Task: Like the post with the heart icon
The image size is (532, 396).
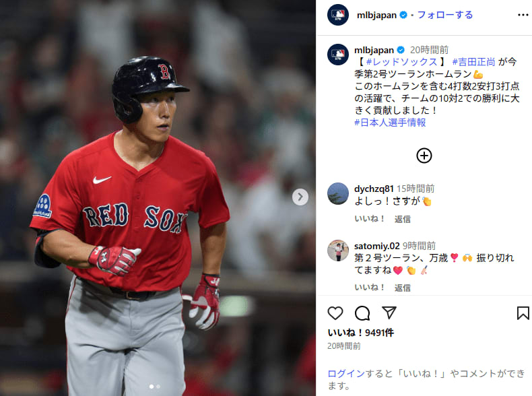Action: coord(335,313)
